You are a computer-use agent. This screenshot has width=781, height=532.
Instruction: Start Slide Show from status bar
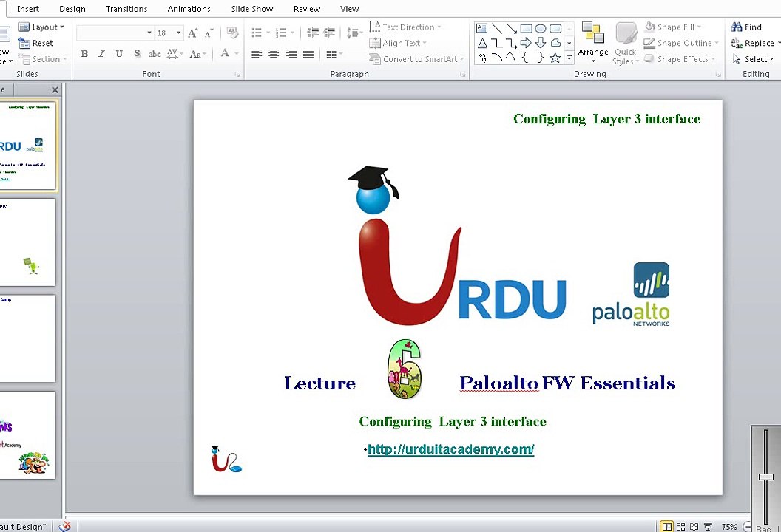tap(708, 527)
